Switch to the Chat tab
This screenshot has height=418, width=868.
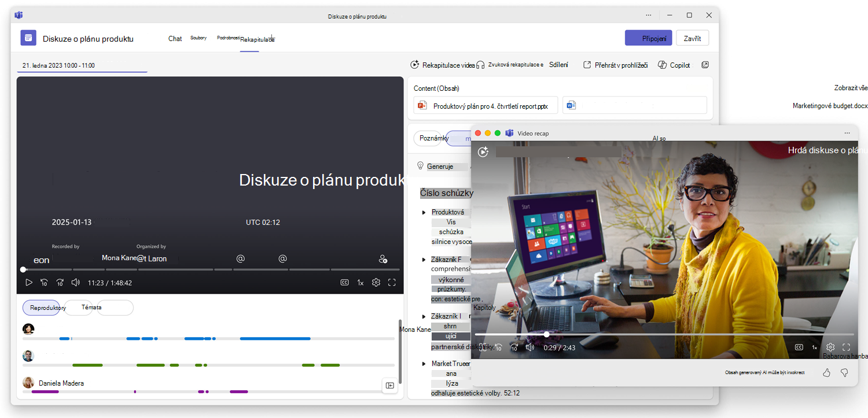(175, 39)
